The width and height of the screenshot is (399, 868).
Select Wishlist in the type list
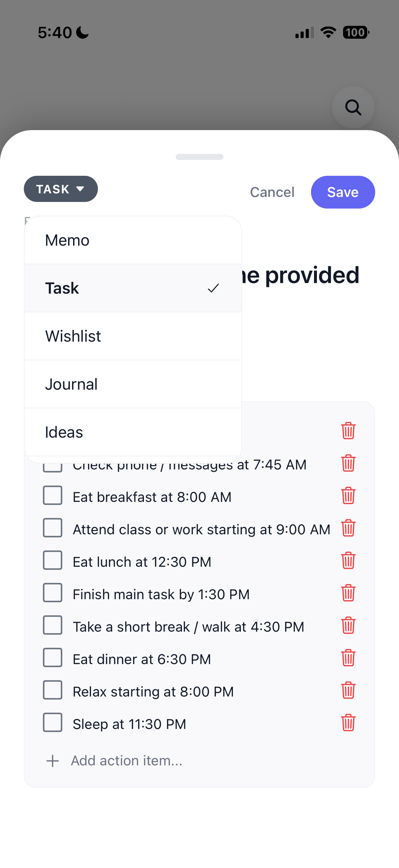[x=133, y=336]
